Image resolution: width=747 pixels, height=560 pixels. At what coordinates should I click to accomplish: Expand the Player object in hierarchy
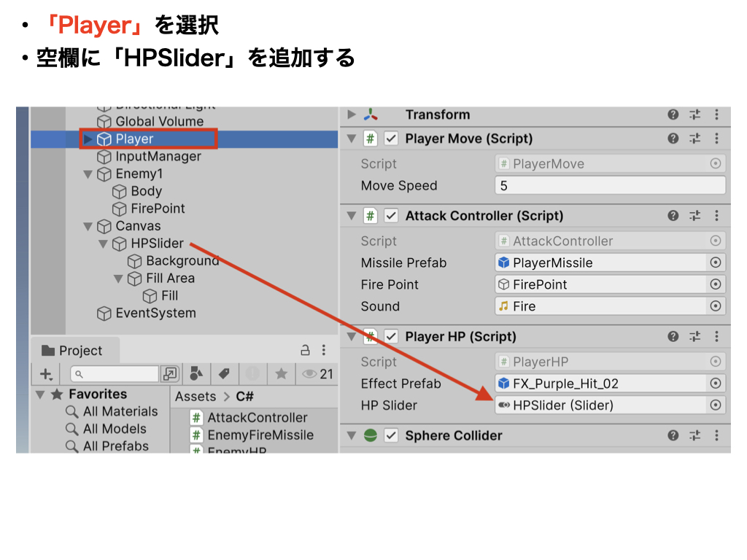[x=88, y=139]
